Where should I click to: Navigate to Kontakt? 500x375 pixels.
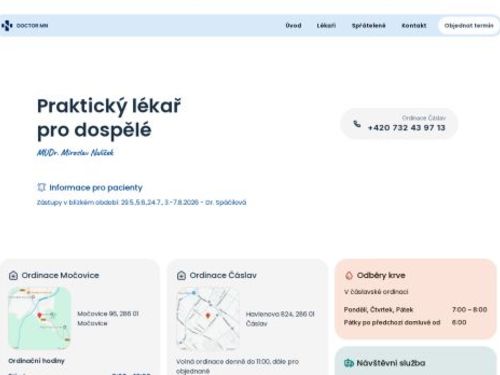tap(414, 26)
